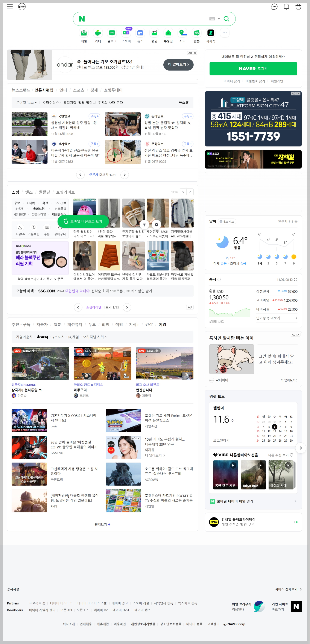
Task: Select the 웹툰 content tab
Action: [x=57, y=325]
